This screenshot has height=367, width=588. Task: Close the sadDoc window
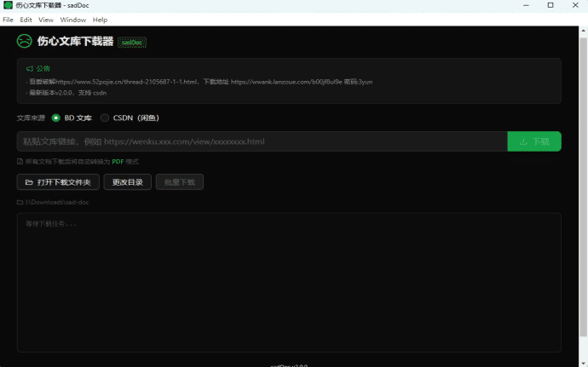[575, 5]
